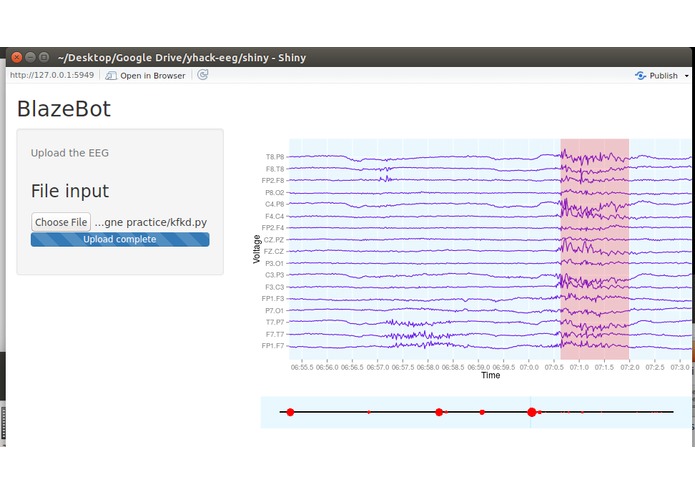Click the P3.O1 channel label
This screenshot has width=695, height=494.
click(x=274, y=263)
